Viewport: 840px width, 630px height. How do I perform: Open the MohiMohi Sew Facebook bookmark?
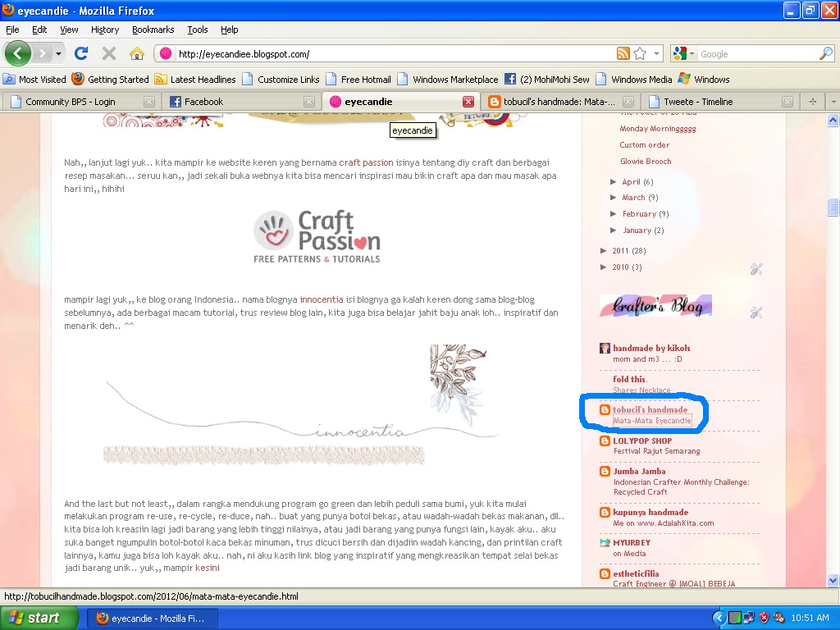coord(547,80)
